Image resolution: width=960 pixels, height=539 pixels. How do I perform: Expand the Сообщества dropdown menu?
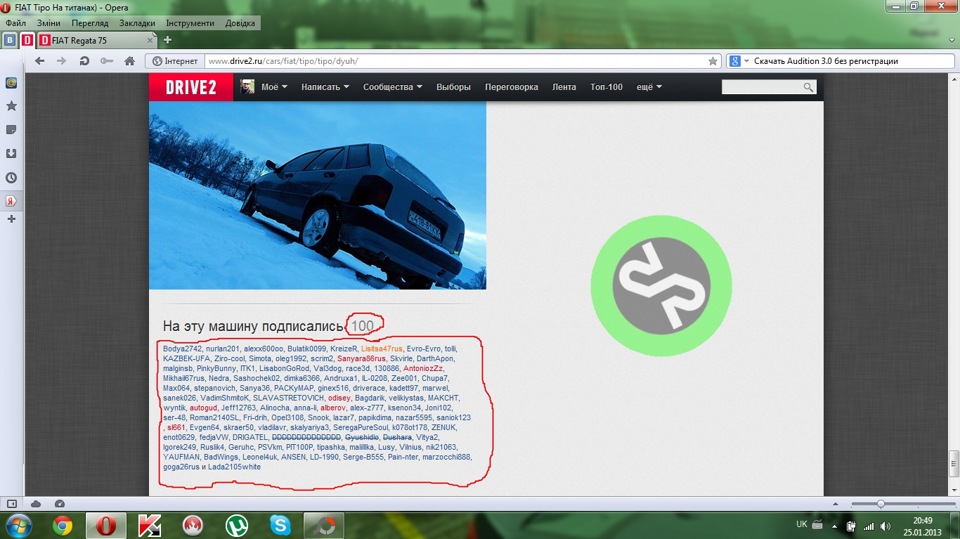click(x=392, y=87)
